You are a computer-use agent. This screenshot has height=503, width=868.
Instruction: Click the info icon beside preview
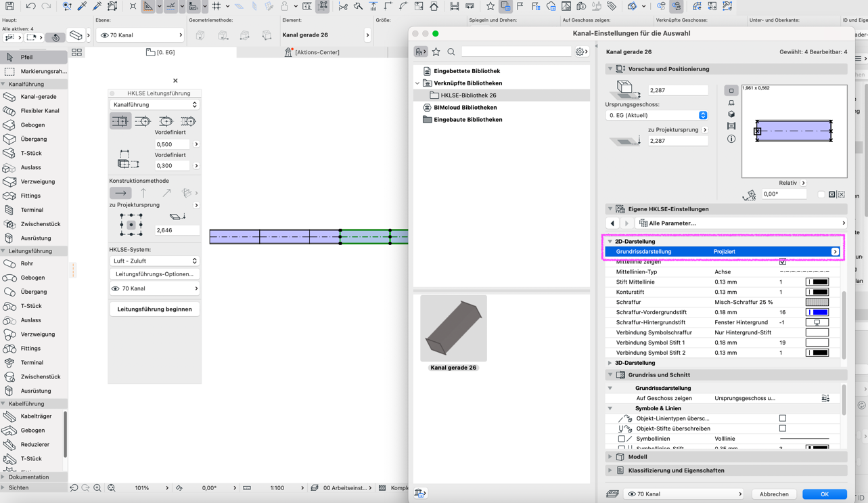pyautogui.click(x=731, y=139)
